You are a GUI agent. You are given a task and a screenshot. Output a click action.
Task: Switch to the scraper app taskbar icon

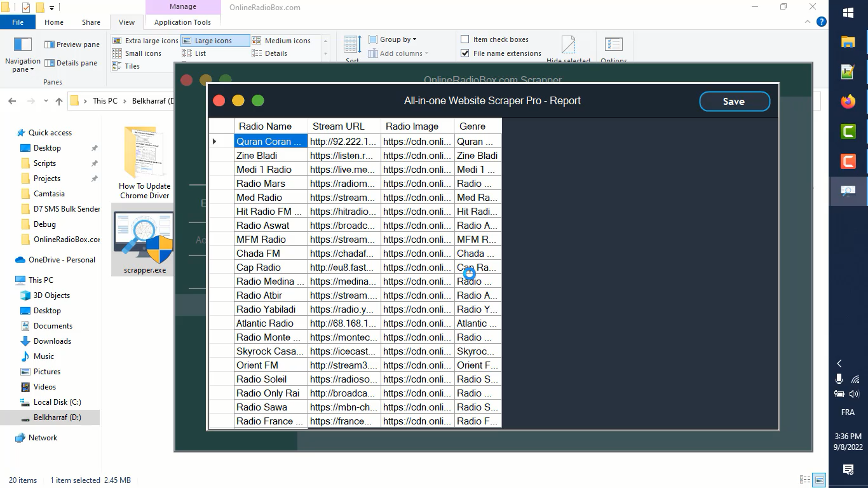tap(848, 191)
